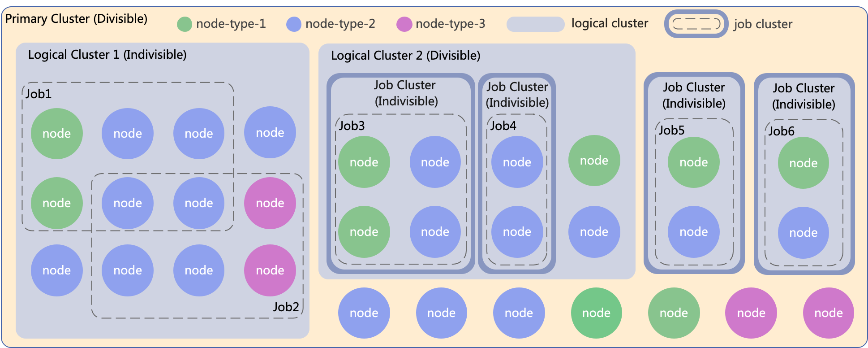The image size is (868, 348).
Task: Select the blue node inside Job5
Action: (694, 232)
